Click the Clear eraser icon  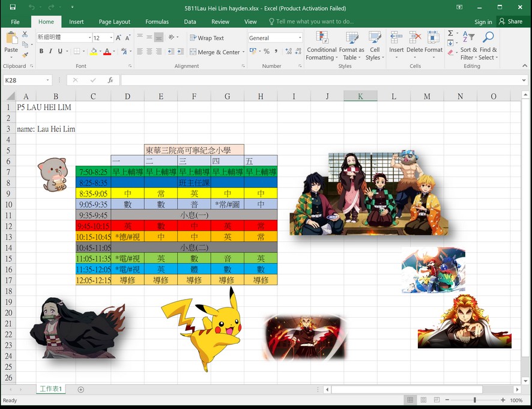click(450, 52)
